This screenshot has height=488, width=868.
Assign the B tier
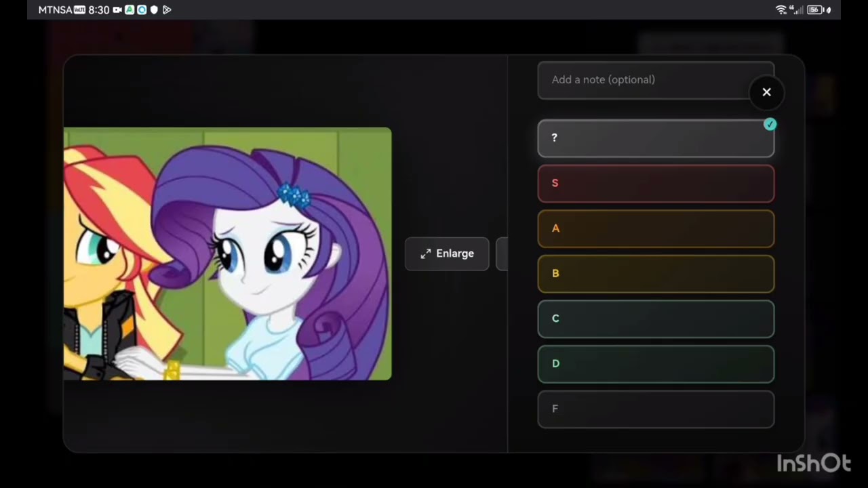tap(656, 273)
